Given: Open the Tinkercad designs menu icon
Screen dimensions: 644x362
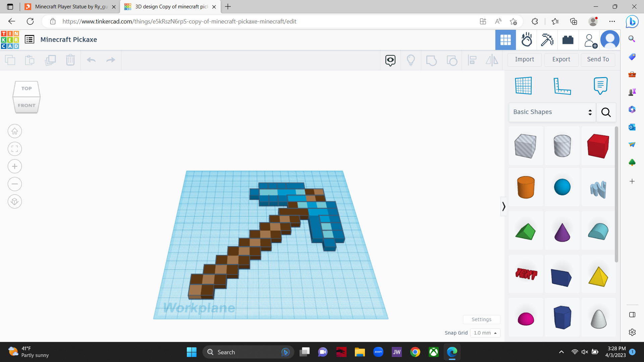Looking at the screenshot, I should pyautogui.click(x=29, y=39).
